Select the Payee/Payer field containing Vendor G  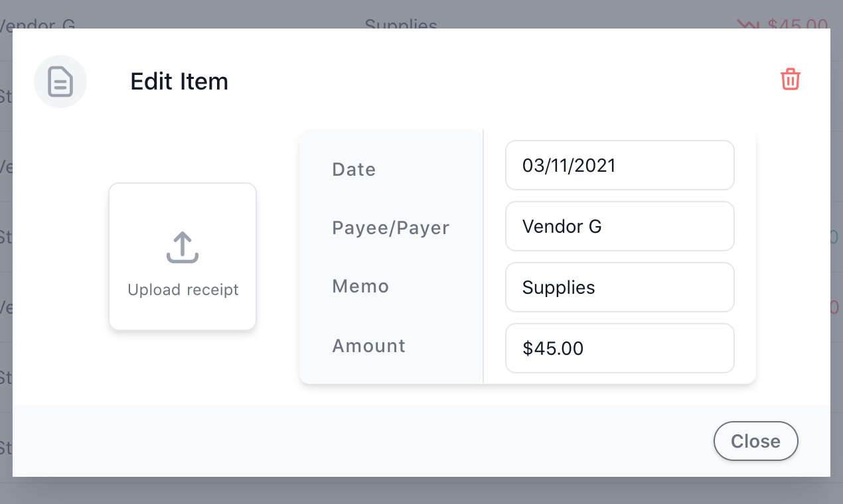pyautogui.click(x=620, y=226)
